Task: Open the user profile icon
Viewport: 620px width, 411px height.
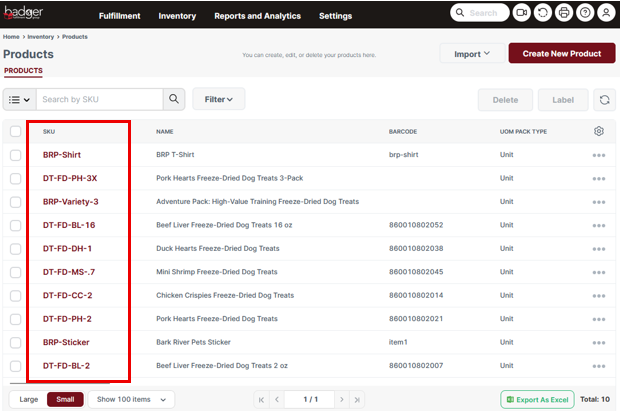Action: [x=606, y=13]
